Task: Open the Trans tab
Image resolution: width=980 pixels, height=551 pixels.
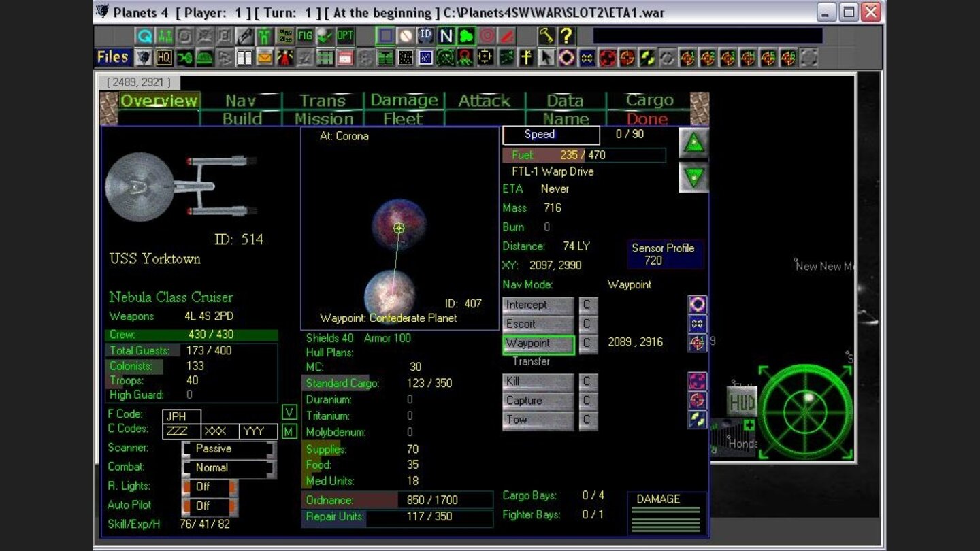Action: pyautogui.click(x=323, y=101)
